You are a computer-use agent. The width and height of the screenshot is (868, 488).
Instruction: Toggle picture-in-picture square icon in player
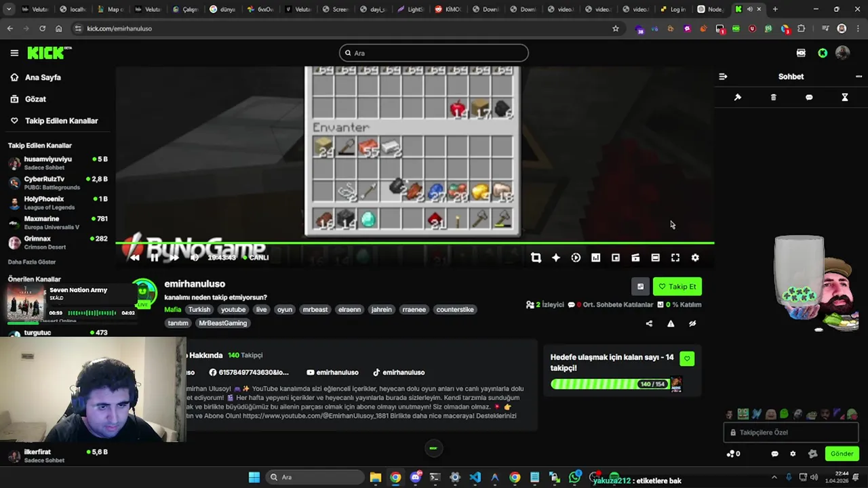point(616,258)
